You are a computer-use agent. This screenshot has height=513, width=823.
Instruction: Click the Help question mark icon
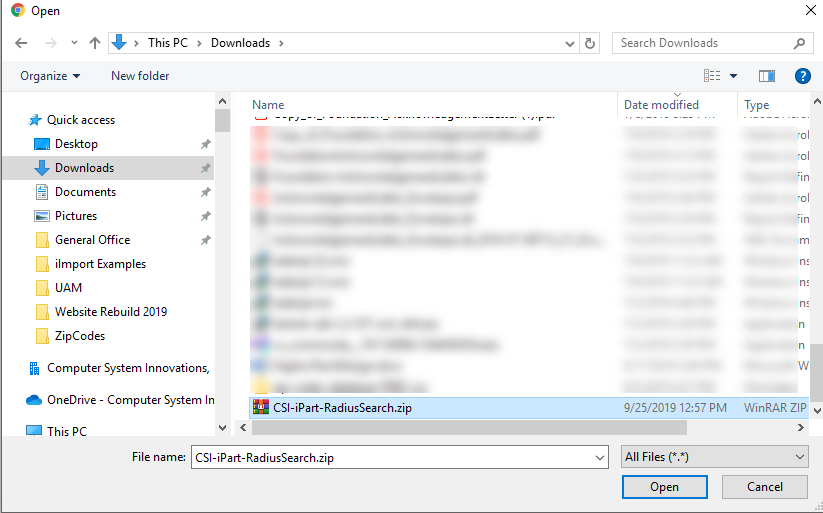coord(802,76)
